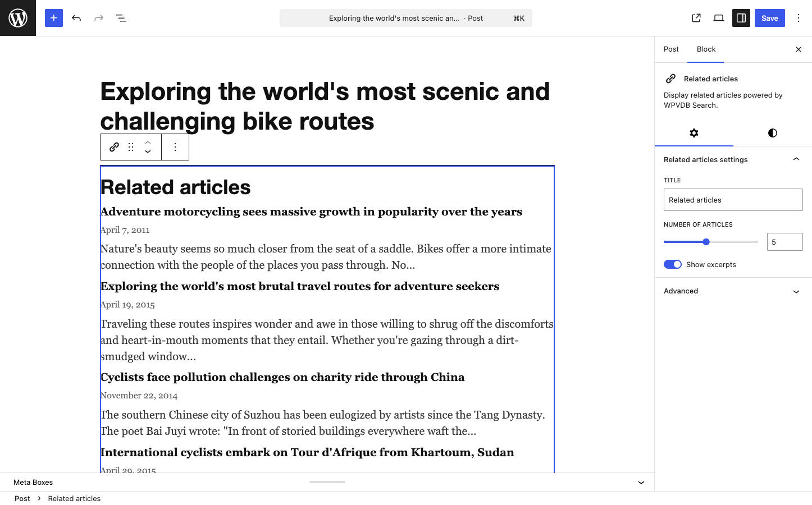Viewport: 812px width, 505px height.
Task: Move the block down
Action: (x=148, y=151)
